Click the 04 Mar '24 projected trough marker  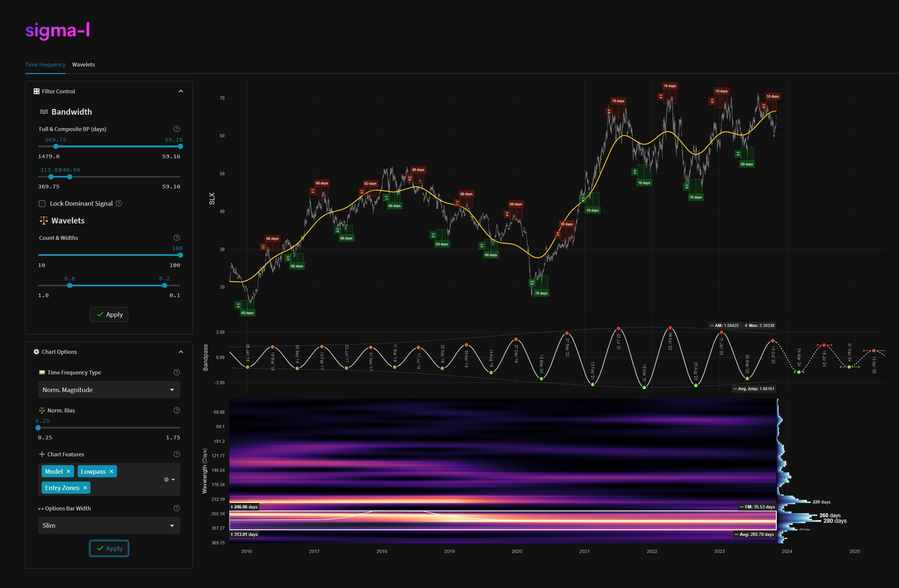[798, 372]
